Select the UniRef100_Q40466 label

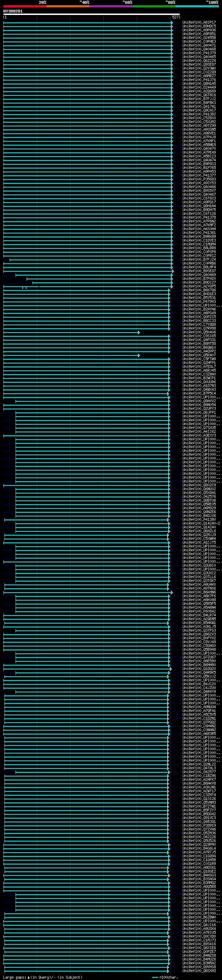(199, 187)
